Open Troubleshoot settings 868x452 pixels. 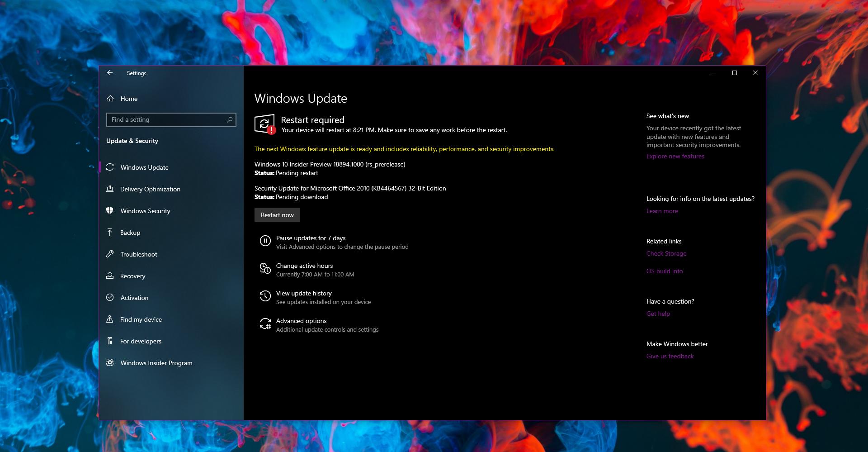[139, 254]
